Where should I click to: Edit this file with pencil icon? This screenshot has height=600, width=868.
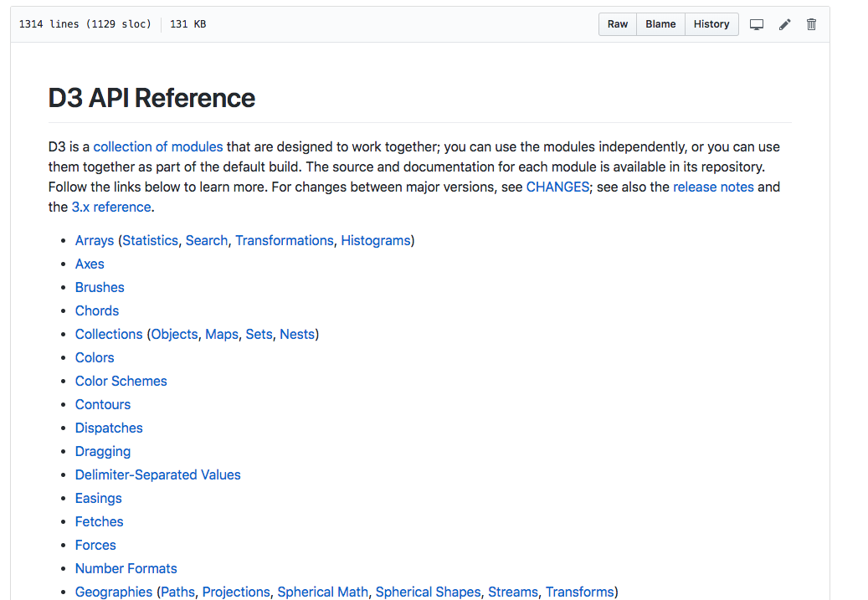coord(784,24)
